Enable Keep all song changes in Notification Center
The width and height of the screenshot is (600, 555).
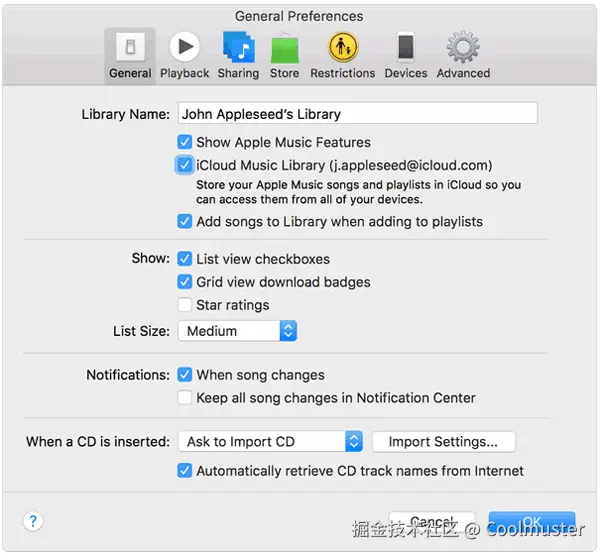[x=184, y=398]
